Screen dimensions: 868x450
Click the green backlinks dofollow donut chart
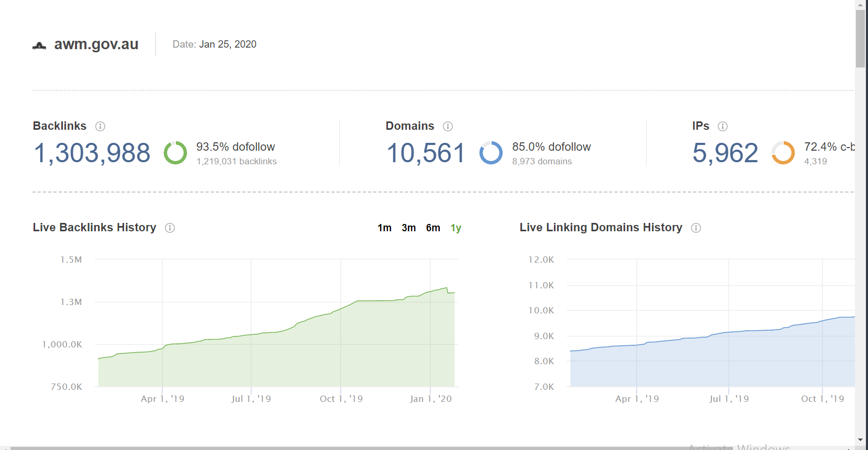click(175, 153)
